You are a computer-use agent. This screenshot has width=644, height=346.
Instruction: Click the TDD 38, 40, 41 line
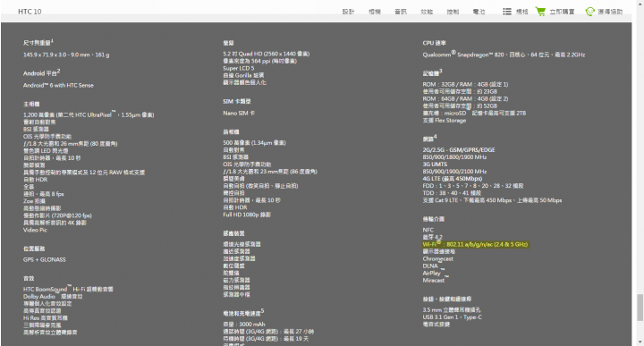click(x=452, y=193)
